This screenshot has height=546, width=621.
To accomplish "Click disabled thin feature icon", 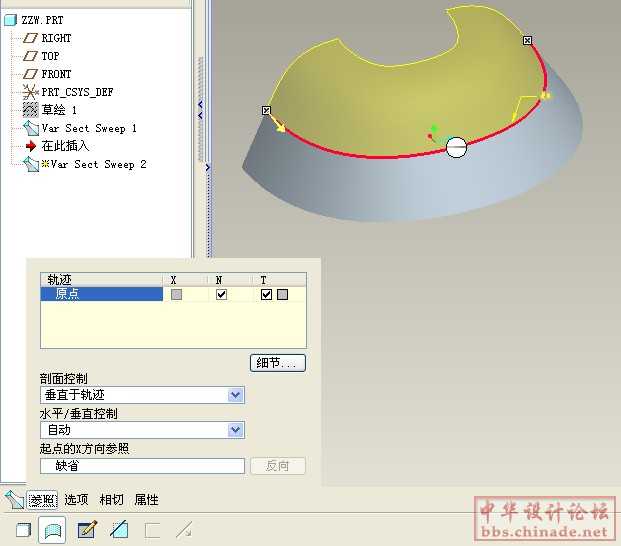I will click(x=152, y=530).
